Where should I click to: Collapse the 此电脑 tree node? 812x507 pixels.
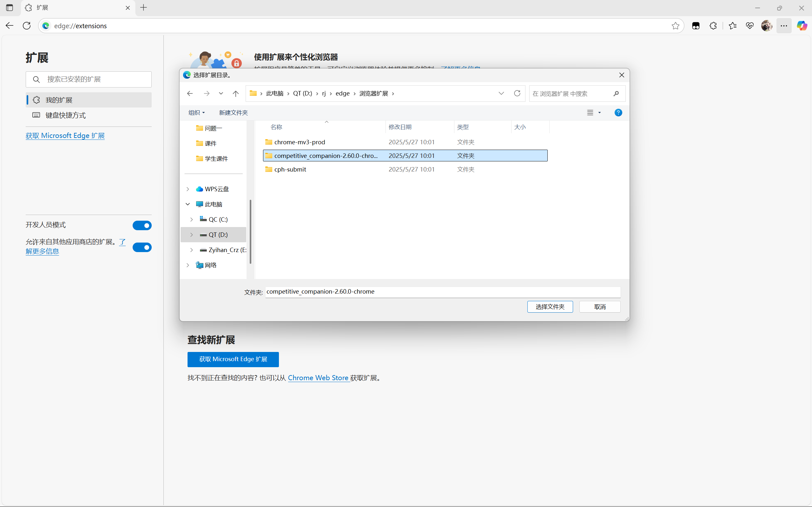pos(188,204)
